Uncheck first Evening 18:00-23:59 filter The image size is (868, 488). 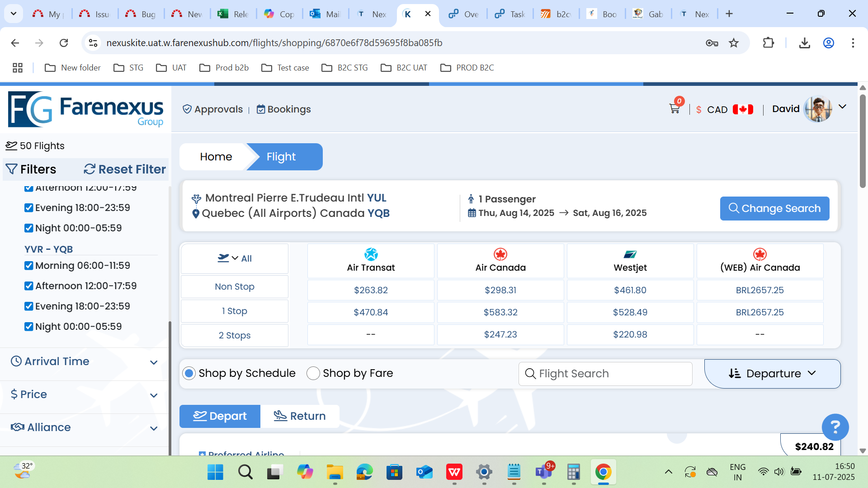(29, 208)
